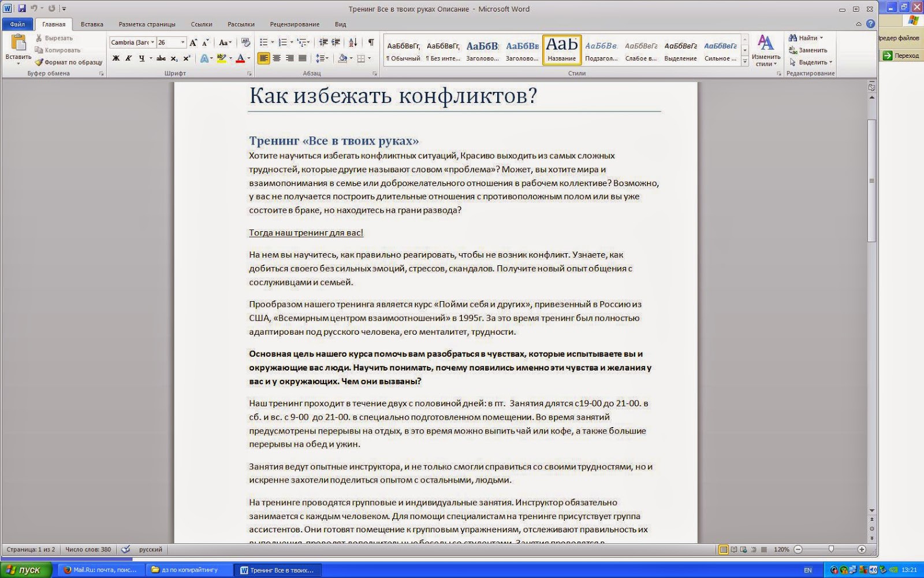The height and width of the screenshot is (578, 924).
Task: Open spelling check status icon
Action: click(125, 549)
